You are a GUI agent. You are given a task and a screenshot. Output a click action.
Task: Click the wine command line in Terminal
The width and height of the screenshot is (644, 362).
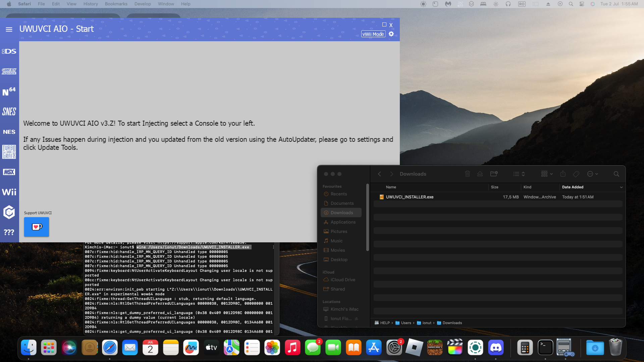point(194,247)
